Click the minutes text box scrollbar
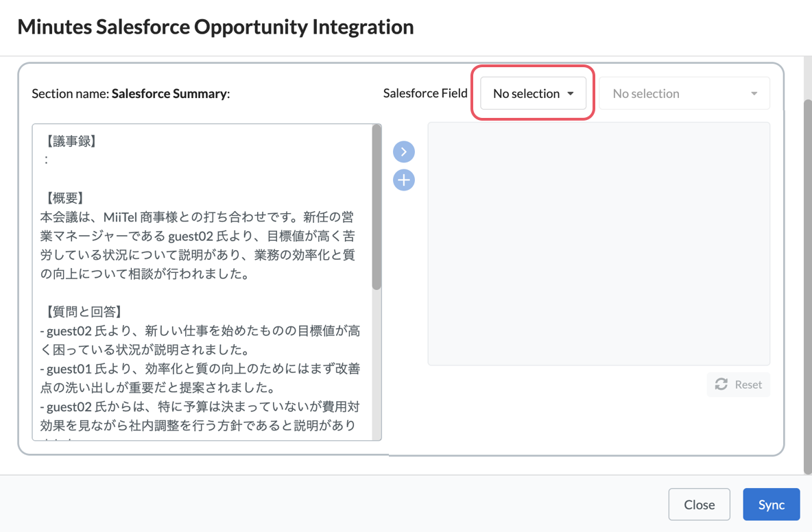Screen dimensions: 812x532 [x=377, y=207]
